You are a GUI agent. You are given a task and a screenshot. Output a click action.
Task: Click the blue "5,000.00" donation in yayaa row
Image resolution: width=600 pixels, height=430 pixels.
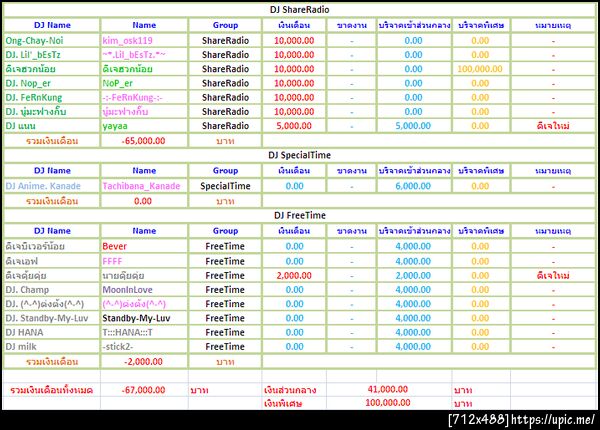point(413,126)
